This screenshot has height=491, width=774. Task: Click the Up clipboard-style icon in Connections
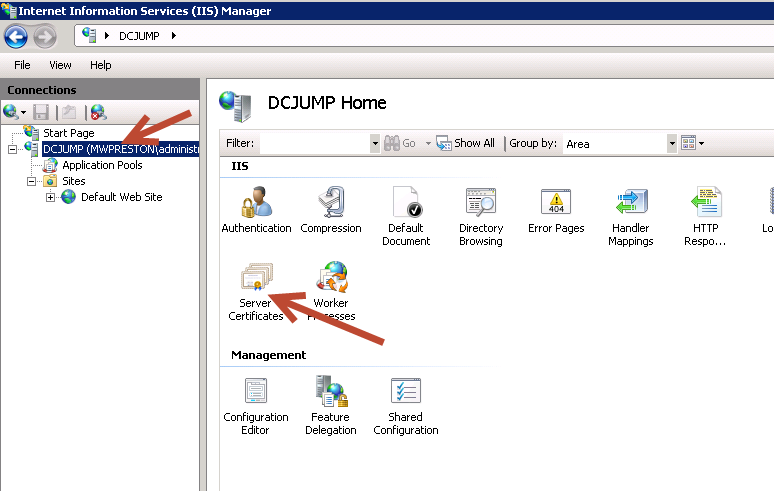pyautogui.click(x=69, y=113)
